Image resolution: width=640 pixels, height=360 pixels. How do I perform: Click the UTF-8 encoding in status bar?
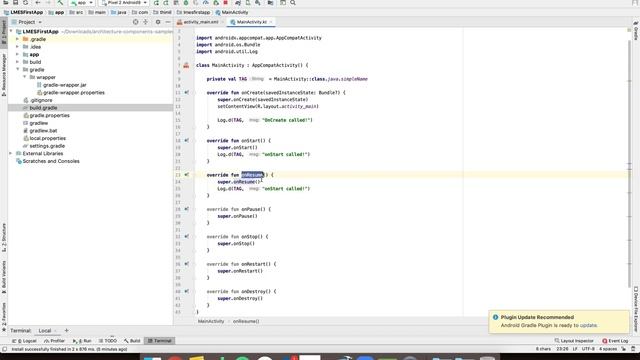[588, 349]
